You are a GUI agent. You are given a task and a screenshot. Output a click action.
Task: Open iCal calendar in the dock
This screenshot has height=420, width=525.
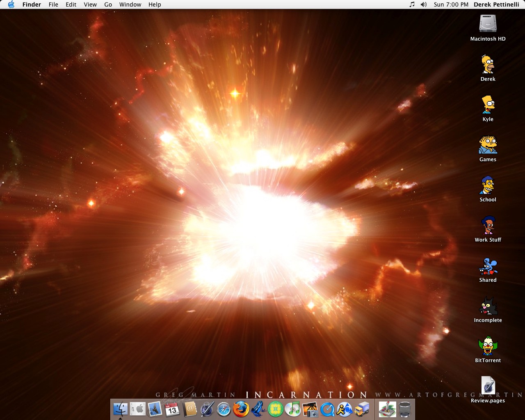coord(172,409)
